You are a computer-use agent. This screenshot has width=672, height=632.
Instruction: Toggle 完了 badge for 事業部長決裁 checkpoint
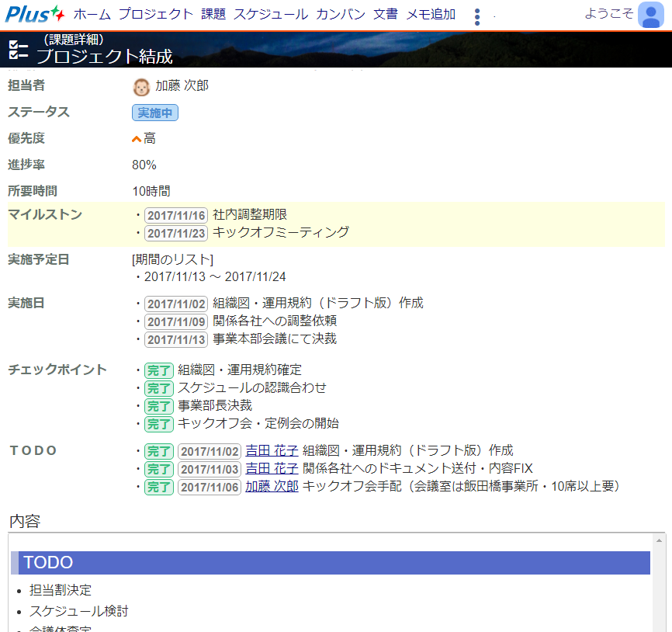pyautogui.click(x=159, y=406)
